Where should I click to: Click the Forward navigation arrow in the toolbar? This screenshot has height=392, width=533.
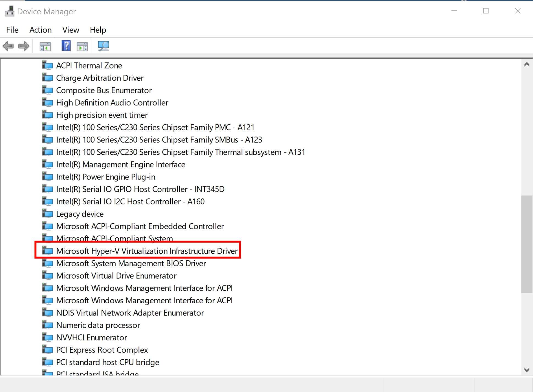(x=24, y=46)
